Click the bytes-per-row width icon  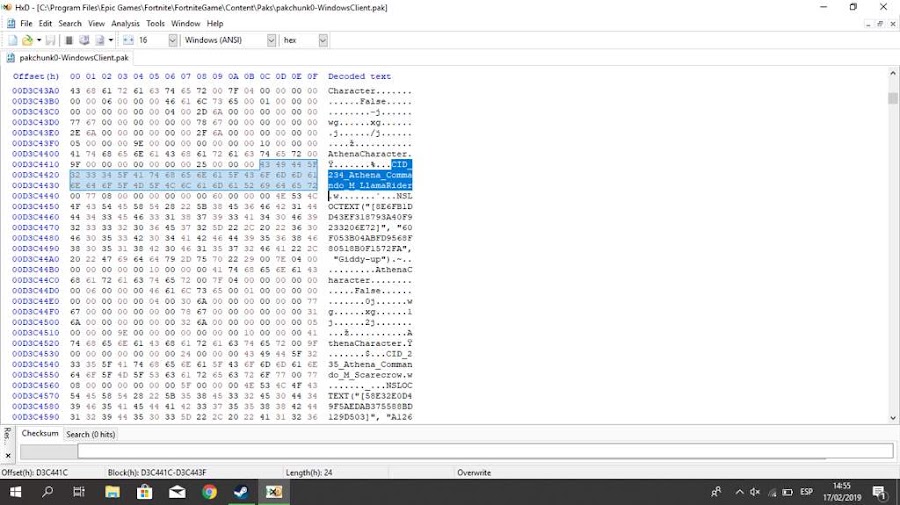tap(128, 40)
